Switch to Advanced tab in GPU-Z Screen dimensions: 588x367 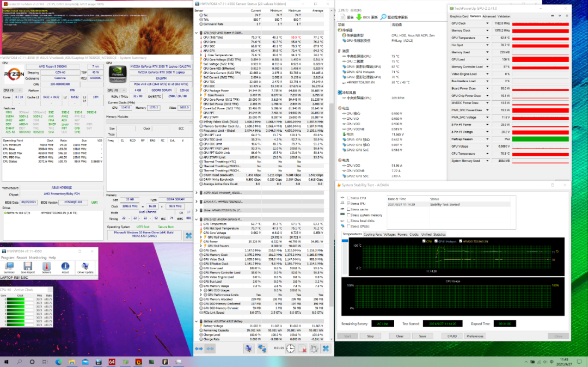coord(489,16)
